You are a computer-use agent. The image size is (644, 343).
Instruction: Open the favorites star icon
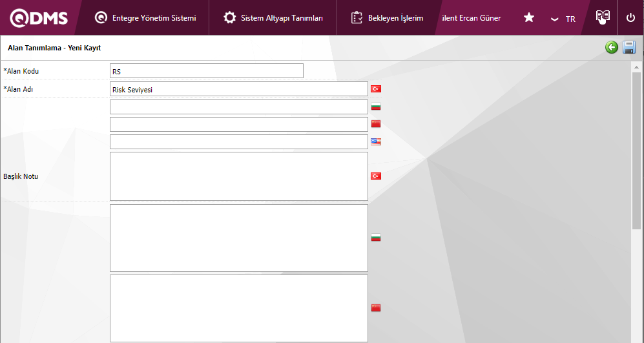point(528,18)
